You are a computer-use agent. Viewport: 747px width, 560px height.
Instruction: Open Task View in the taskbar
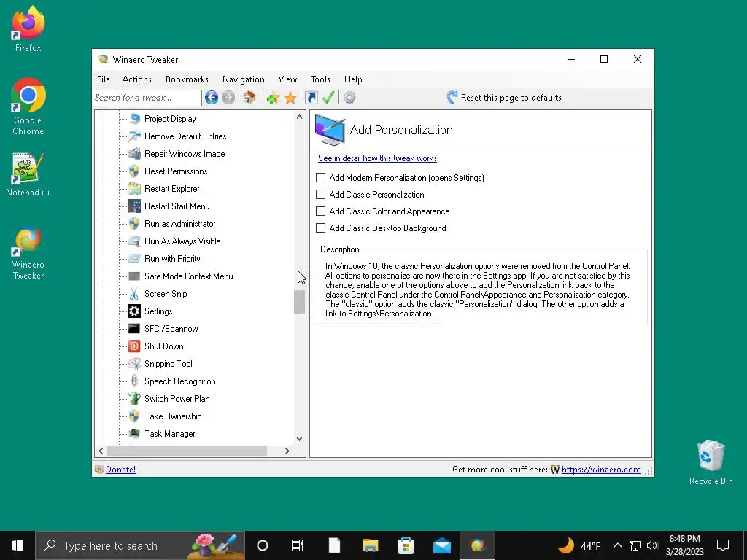[298, 545]
